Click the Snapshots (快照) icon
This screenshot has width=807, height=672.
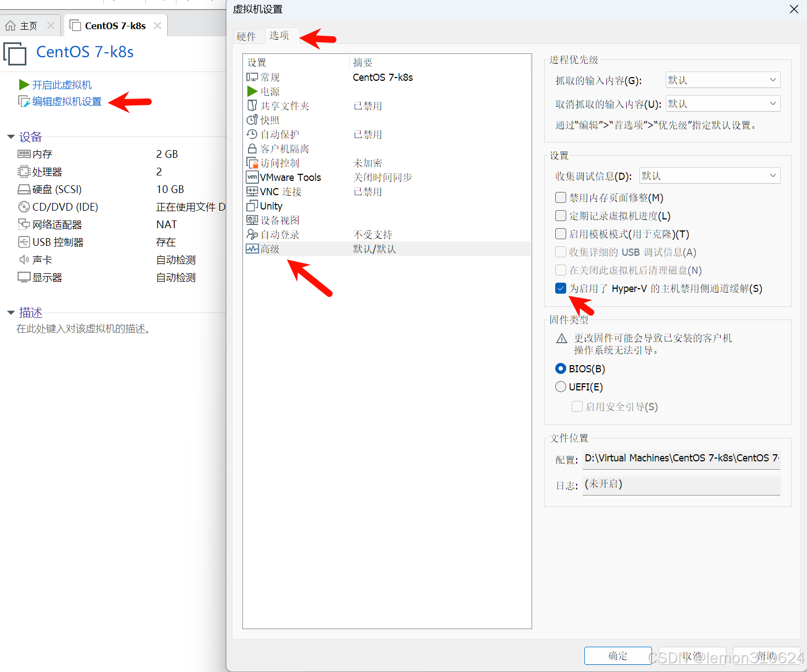(x=252, y=120)
